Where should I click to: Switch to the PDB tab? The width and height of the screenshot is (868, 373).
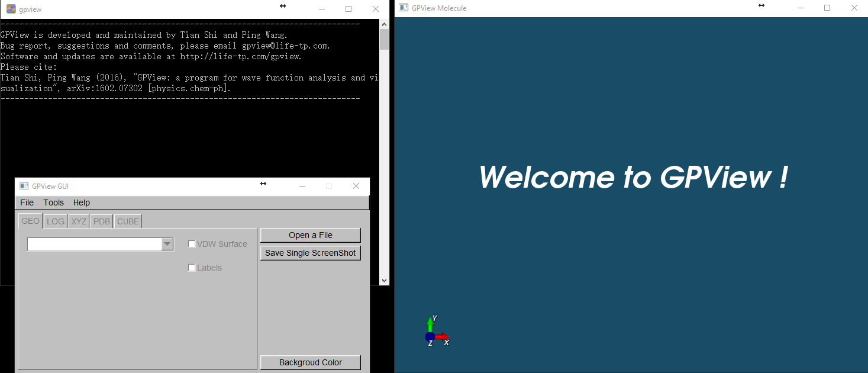[102, 221]
